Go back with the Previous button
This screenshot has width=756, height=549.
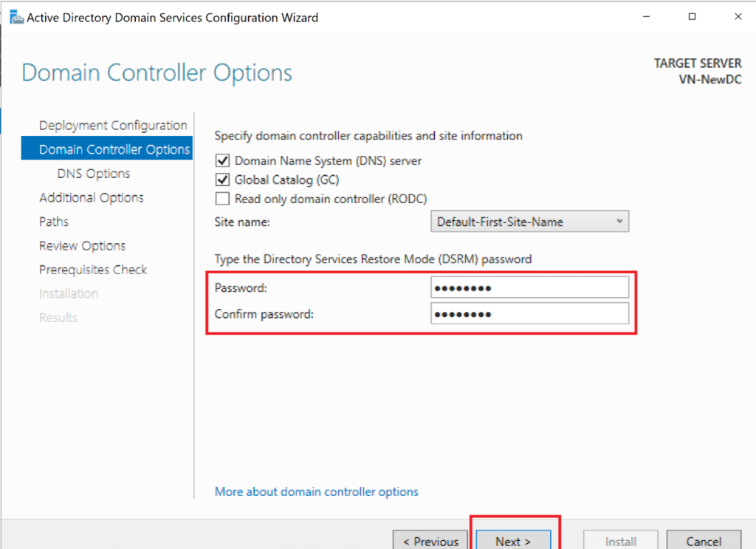coord(430,541)
